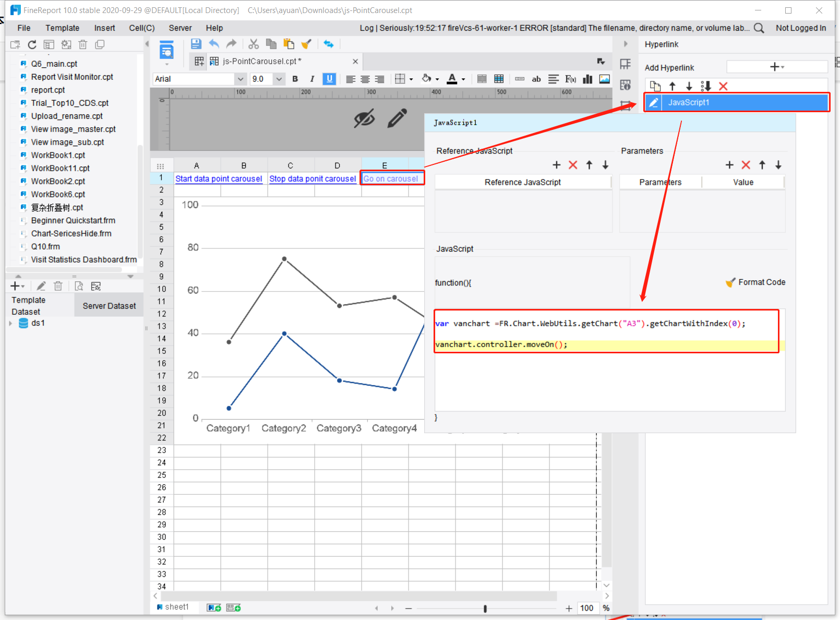Toggle bold formatting on selected text
Viewport: 840px width, 620px height.
(x=295, y=79)
